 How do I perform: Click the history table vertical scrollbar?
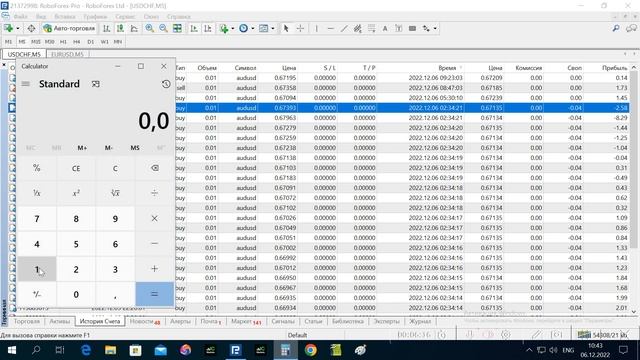point(633,159)
